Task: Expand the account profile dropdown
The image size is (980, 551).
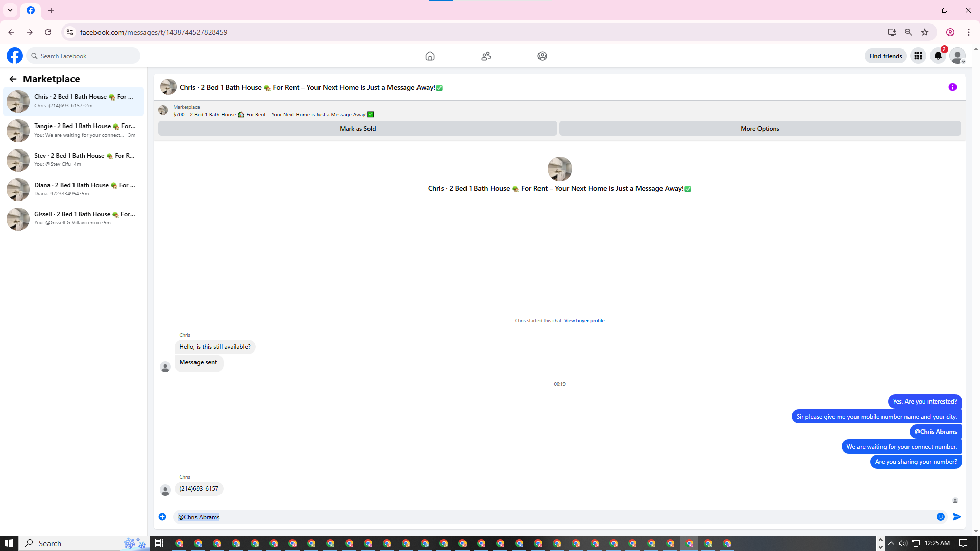Action: [958, 56]
